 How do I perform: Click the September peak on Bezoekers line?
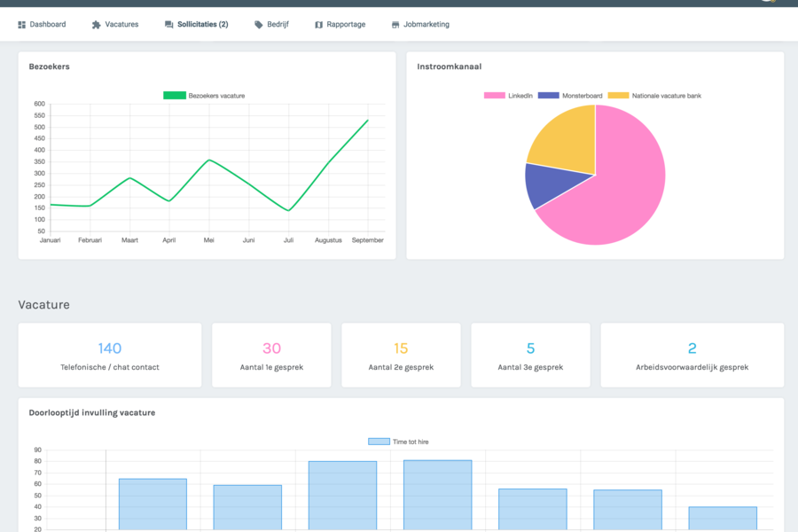367,121
